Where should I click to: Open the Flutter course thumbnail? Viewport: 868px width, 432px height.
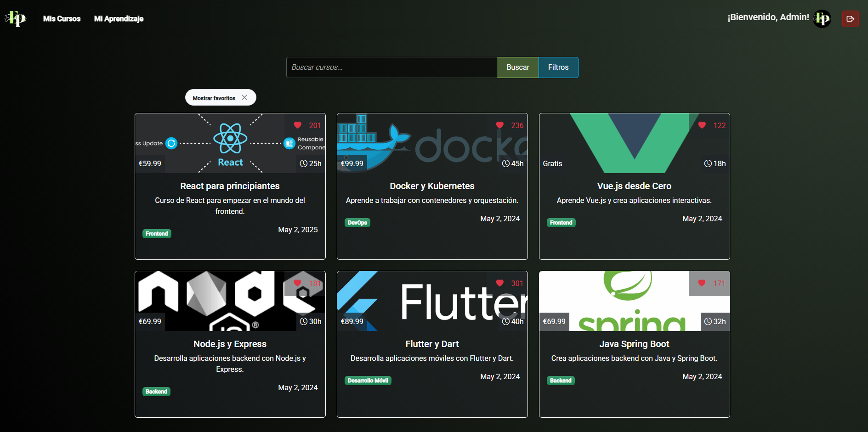[x=432, y=301]
